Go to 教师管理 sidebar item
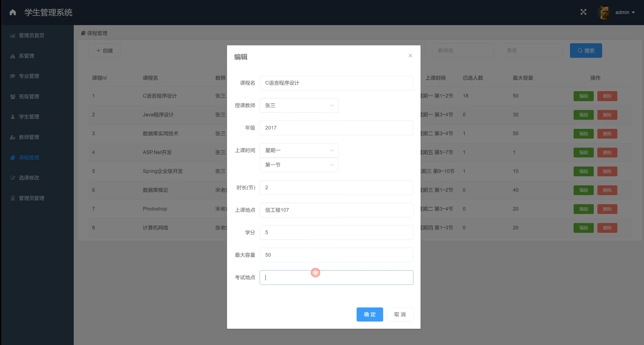Viewport: 644px width, 345px height. point(29,137)
